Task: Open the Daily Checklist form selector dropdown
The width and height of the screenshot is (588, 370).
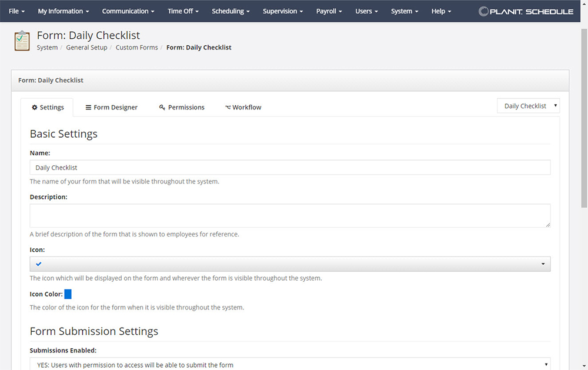Action: point(527,106)
